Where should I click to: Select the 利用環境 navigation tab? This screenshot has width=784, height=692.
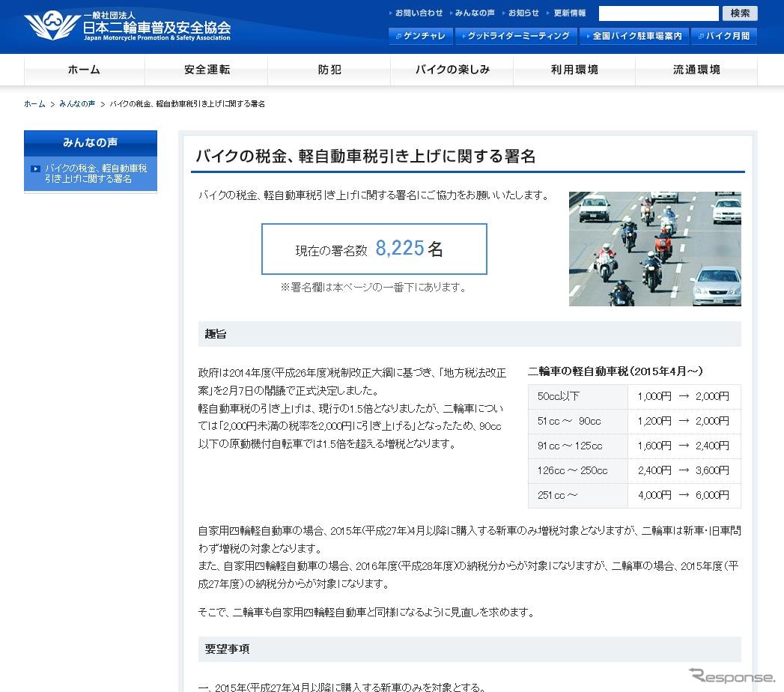click(574, 70)
